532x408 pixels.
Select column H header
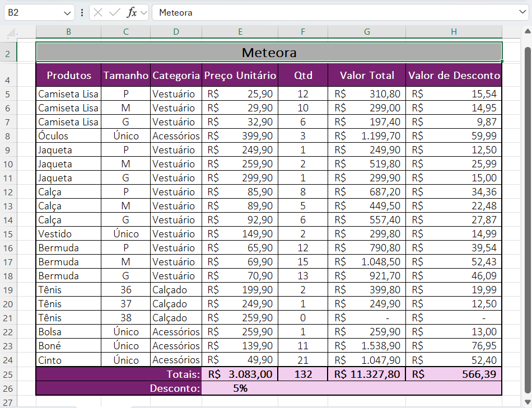tap(454, 32)
